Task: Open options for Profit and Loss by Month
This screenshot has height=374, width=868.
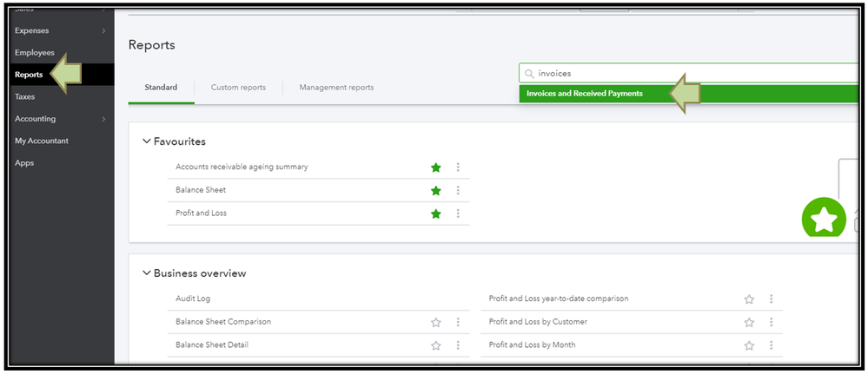Action: pos(772,345)
